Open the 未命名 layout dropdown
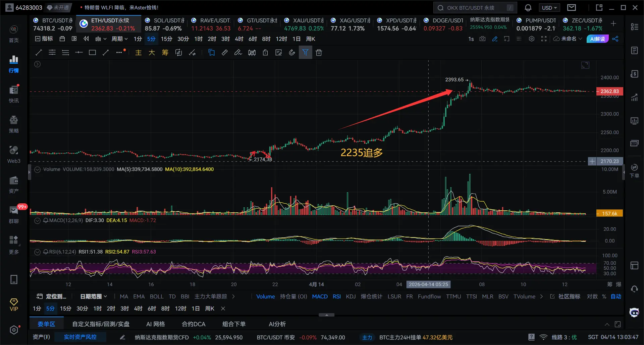644x345 pixels. pos(568,39)
